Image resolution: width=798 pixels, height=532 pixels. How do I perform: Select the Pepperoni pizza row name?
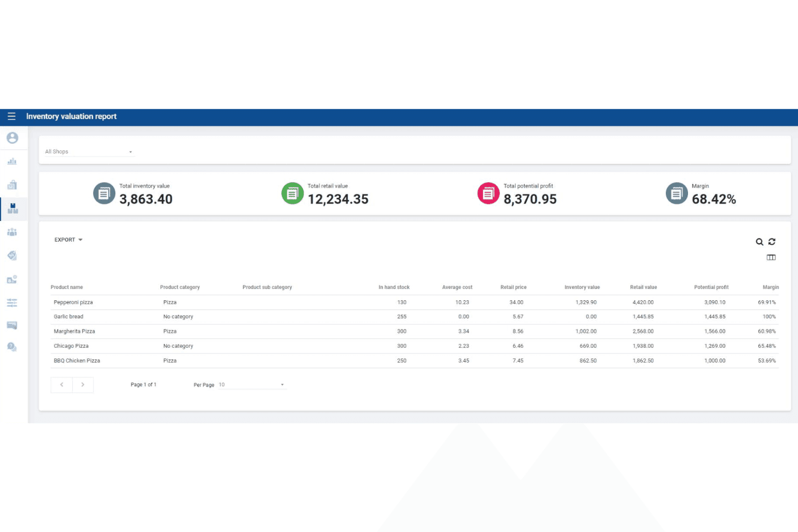pos(73,302)
